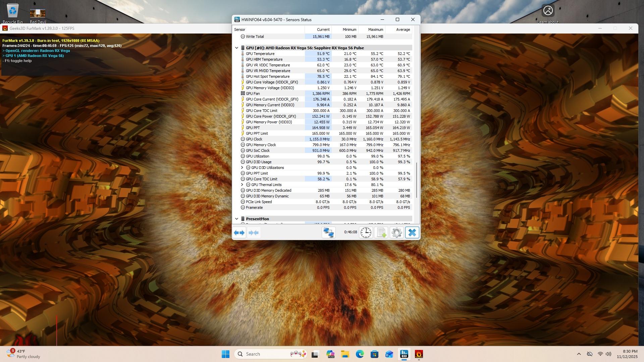Open the weather widget showing 43°F
The image size is (644, 362).
[23, 354]
